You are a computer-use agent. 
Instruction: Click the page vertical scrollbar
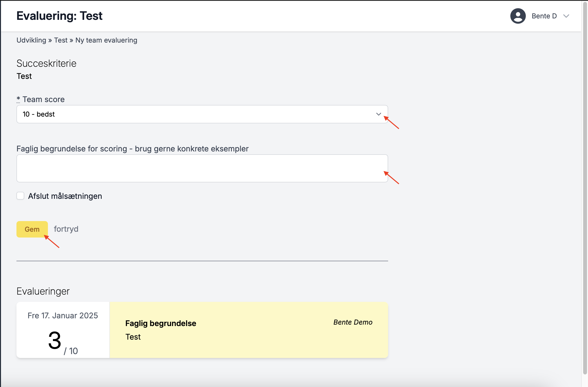[x=585, y=188]
